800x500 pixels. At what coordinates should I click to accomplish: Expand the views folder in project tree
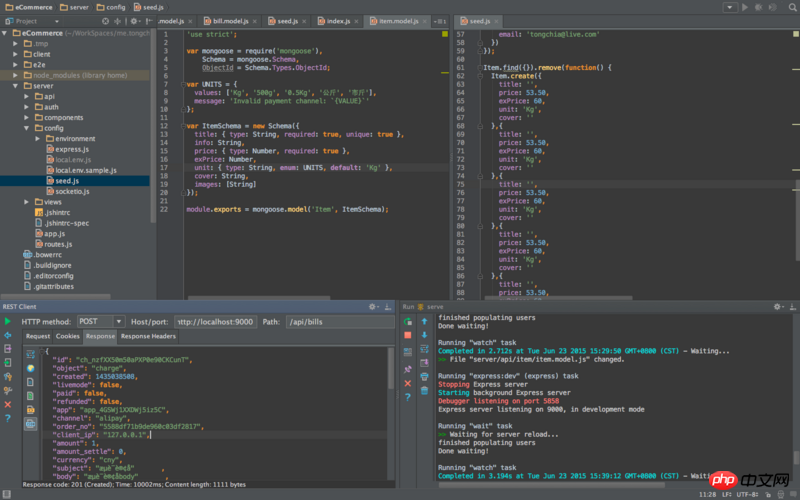[27, 202]
